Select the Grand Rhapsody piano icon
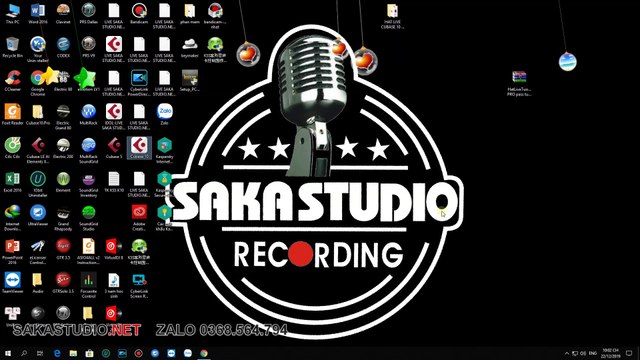 [x=63, y=218]
